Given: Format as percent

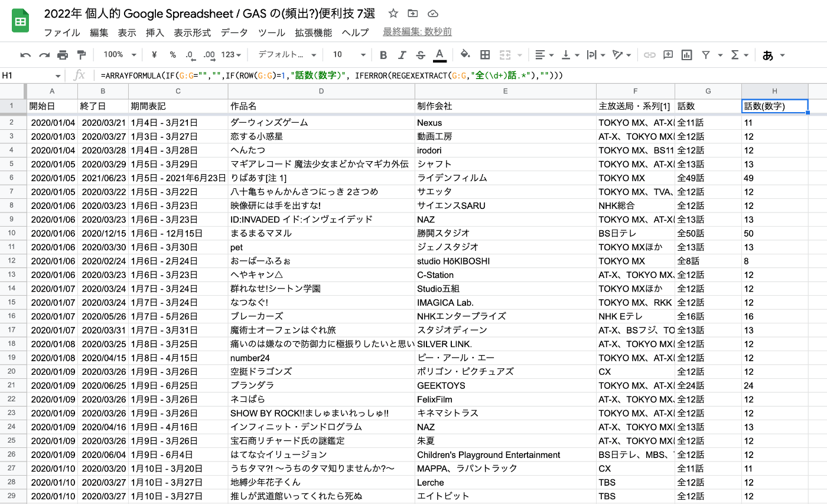Looking at the screenshot, I should coord(172,55).
